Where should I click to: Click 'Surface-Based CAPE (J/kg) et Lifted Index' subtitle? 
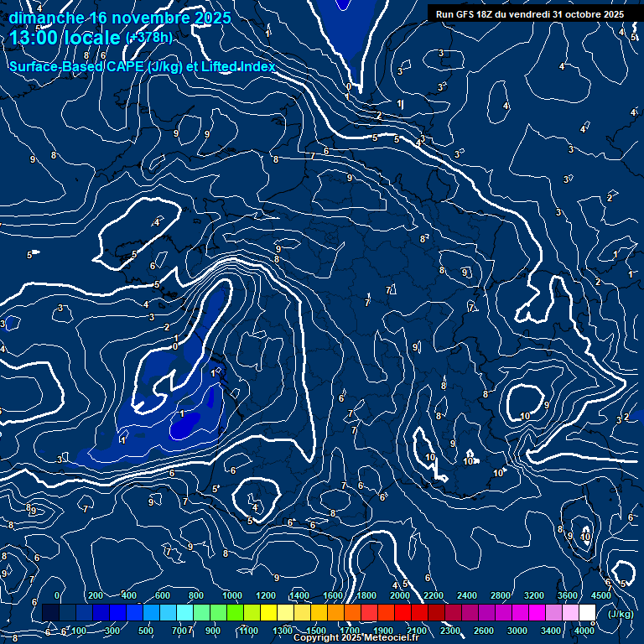tap(142, 66)
